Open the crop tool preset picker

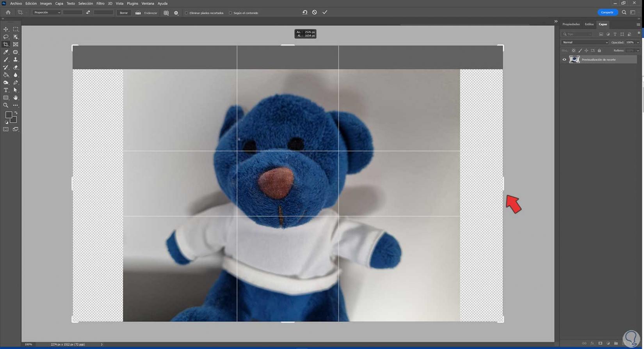point(21,12)
